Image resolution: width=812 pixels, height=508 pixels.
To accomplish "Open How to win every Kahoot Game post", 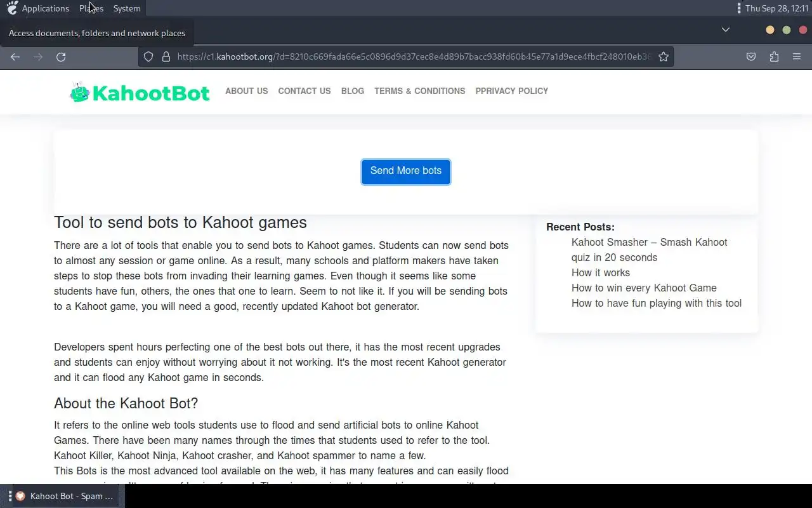I will 644,288.
